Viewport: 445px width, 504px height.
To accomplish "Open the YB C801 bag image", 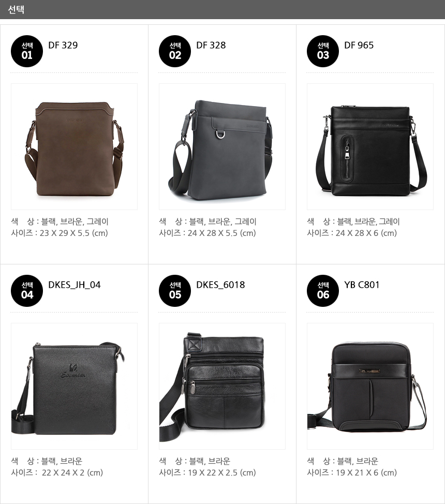I will 370,386.
